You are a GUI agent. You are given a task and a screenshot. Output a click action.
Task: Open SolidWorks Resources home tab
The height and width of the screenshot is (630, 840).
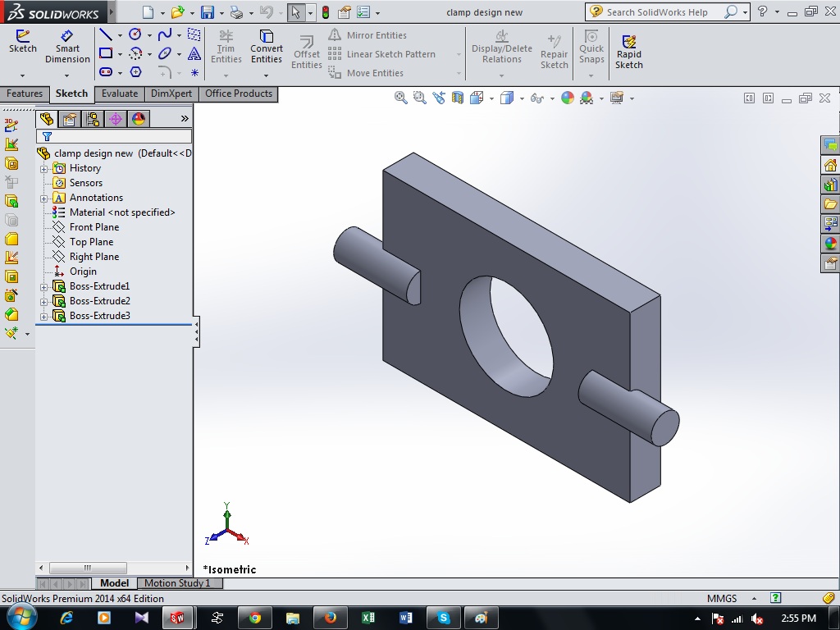point(830,165)
